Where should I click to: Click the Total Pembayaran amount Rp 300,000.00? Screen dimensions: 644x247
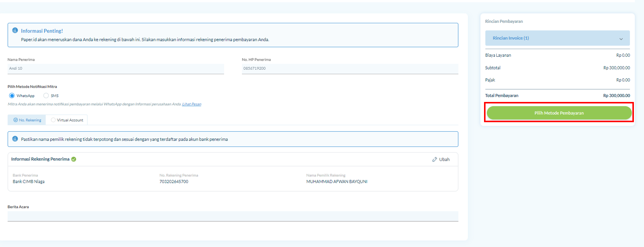[616, 96]
